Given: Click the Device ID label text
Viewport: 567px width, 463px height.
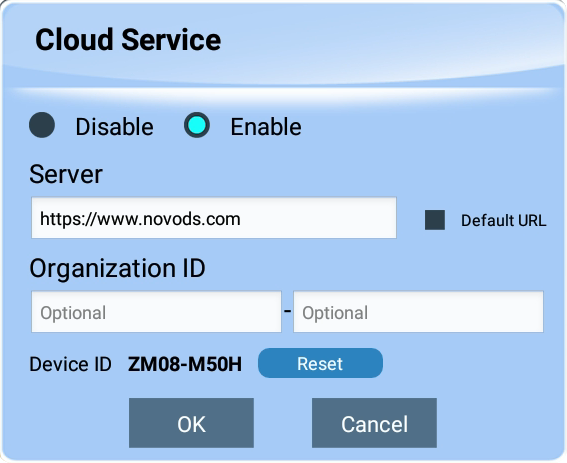Looking at the screenshot, I should pyautogui.click(x=71, y=364).
